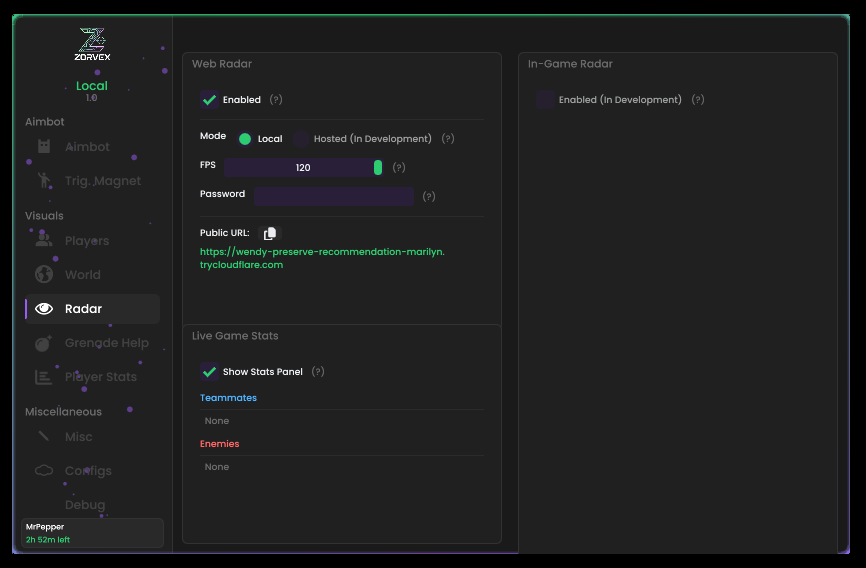The height and width of the screenshot is (568, 866).
Task: Open the Player Stats menu item
Action: 100,377
